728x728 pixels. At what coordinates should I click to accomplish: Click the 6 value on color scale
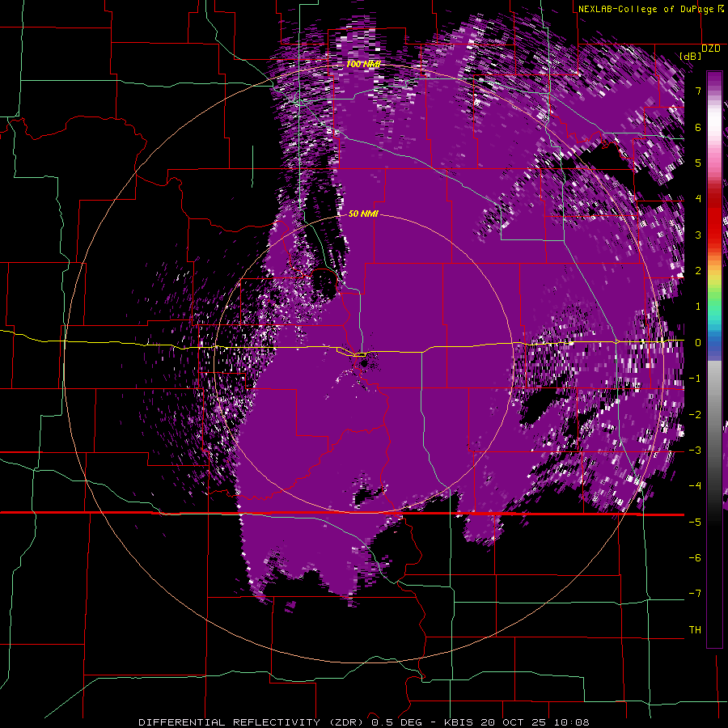click(x=698, y=127)
